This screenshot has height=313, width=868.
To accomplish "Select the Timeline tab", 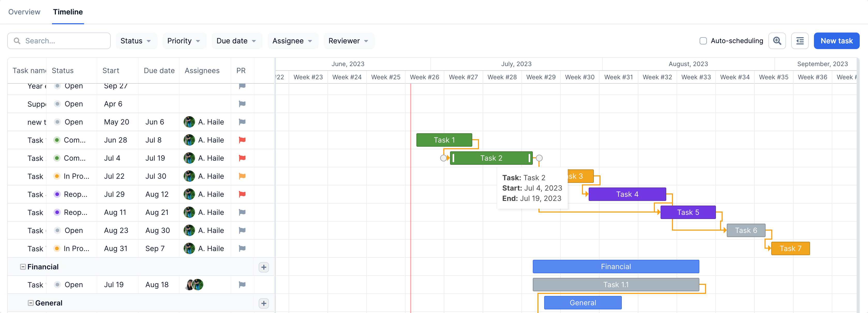I will click(x=68, y=12).
